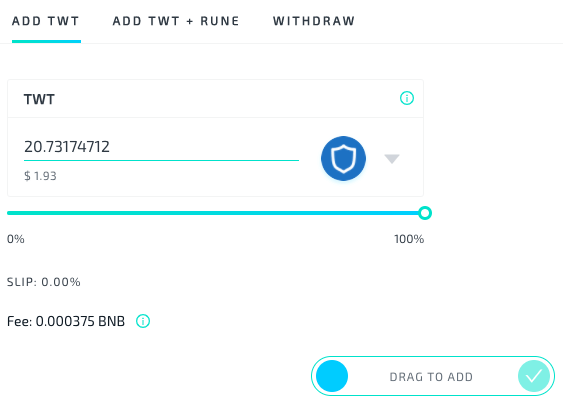Click the TWT shield token icon

click(343, 158)
